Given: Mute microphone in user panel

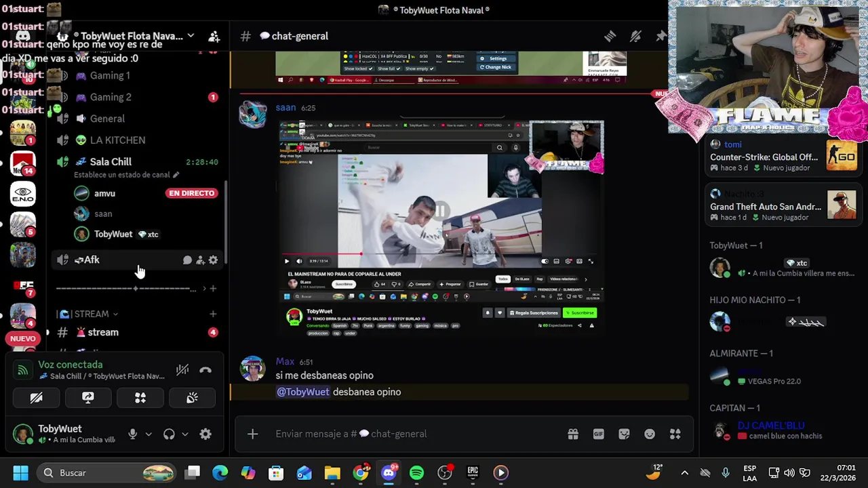Looking at the screenshot, I should point(133,434).
